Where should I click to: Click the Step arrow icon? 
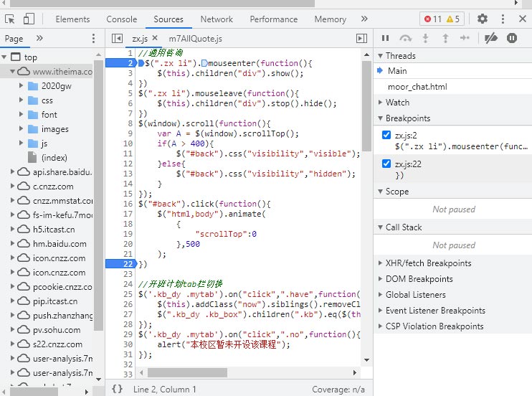465,38
